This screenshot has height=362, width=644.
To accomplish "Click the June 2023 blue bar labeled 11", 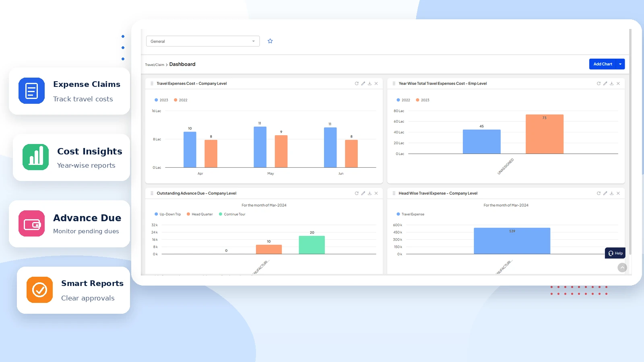I will [330, 148].
